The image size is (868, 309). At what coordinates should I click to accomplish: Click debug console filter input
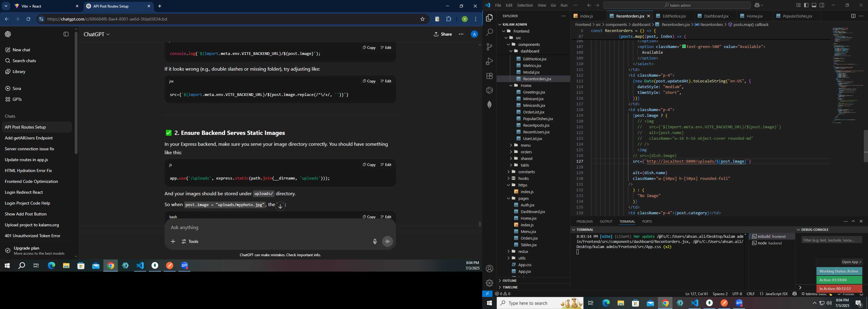(x=831, y=240)
